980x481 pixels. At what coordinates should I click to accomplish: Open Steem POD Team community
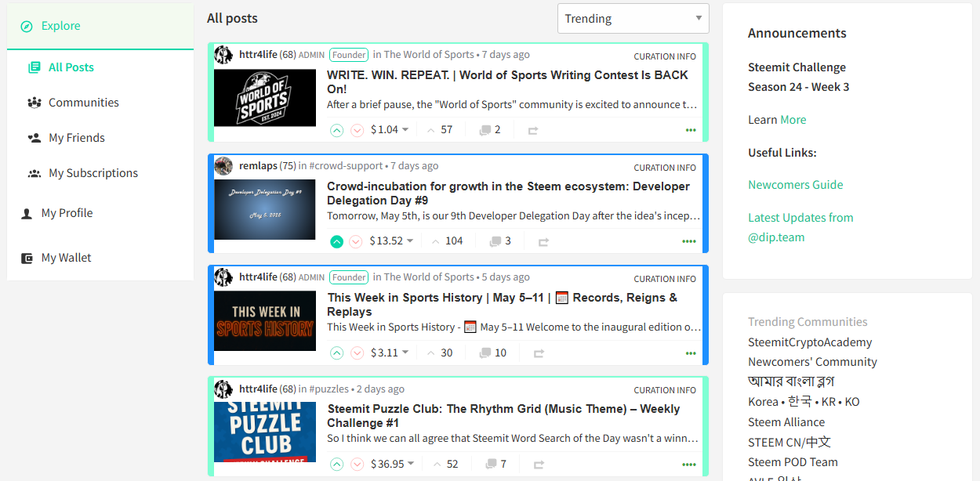pyautogui.click(x=793, y=462)
